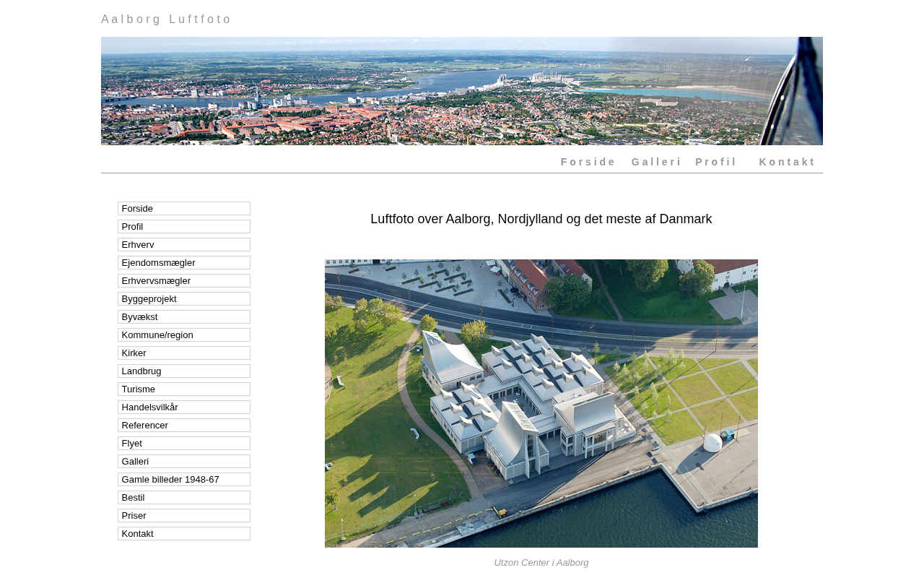Open Gamle billeder 1948-67
924x578 pixels.
[184, 480]
